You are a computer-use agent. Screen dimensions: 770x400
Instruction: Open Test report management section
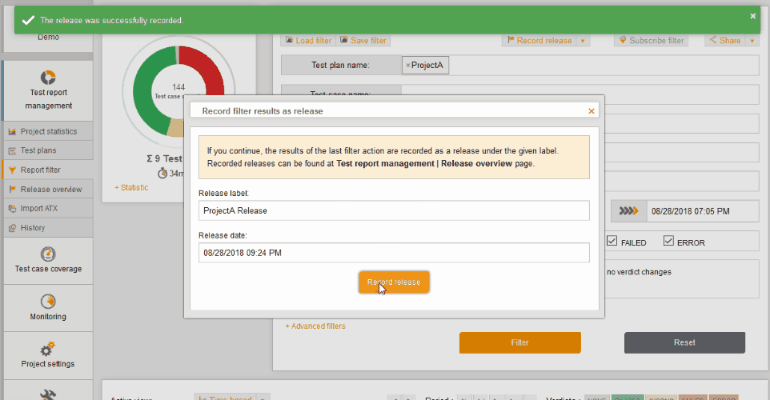click(48, 91)
